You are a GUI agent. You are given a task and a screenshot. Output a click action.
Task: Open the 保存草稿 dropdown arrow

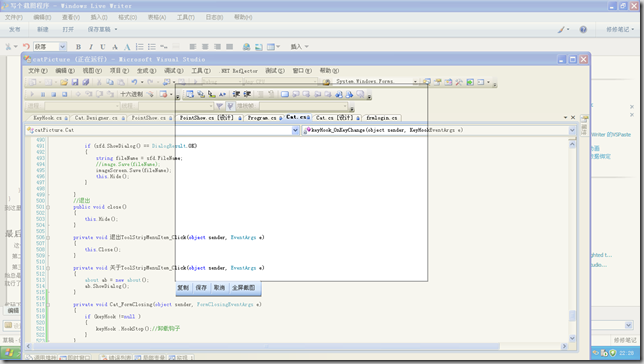[116, 29]
